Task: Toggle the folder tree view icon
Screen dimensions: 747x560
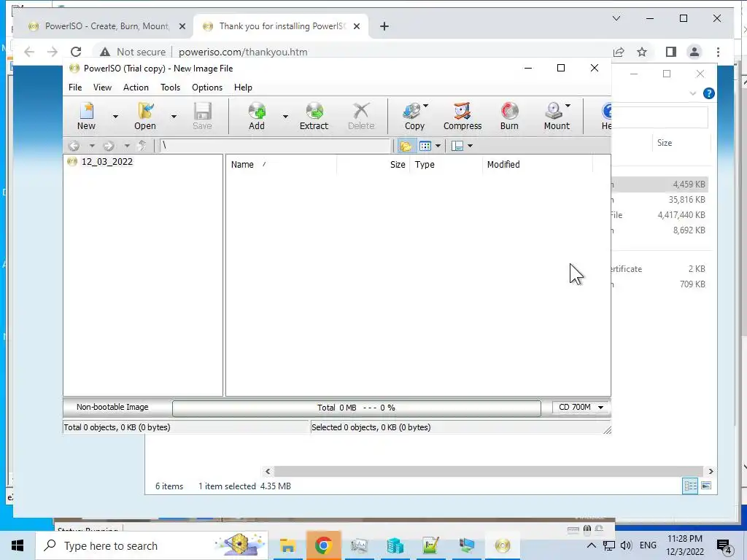Action: [406, 146]
